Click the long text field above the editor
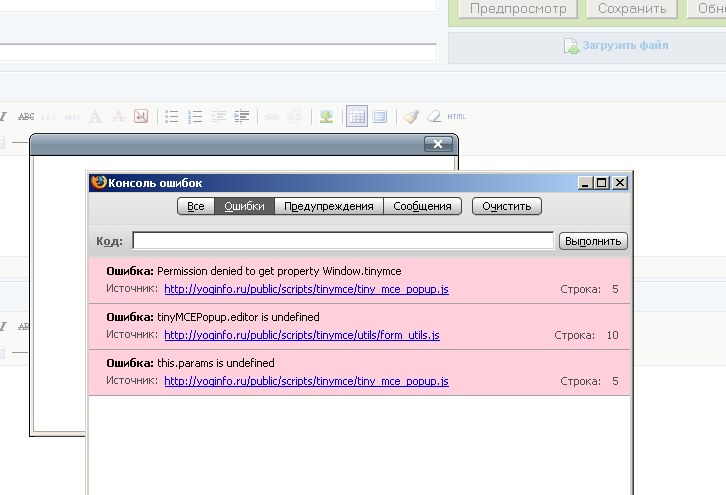Viewport: 726px width, 495px height. pyautogui.click(x=218, y=52)
